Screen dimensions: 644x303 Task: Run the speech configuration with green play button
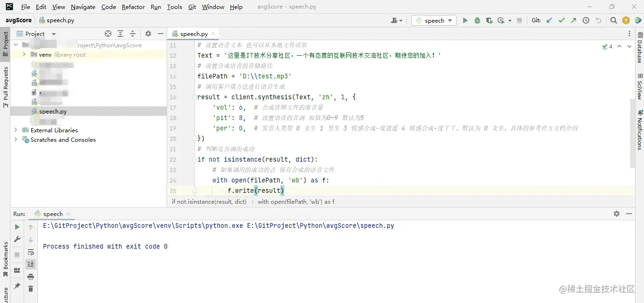point(465,20)
